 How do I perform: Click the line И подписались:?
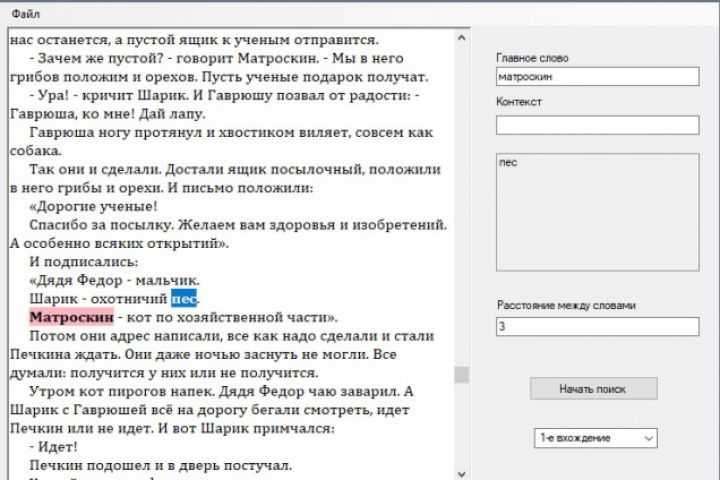pyautogui.click(x=84, y=262)
